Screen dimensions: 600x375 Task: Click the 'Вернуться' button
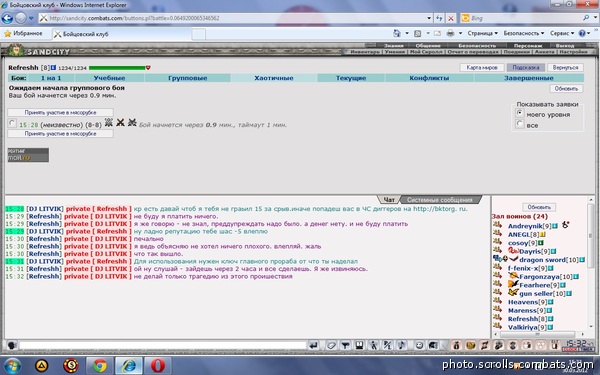565,67
